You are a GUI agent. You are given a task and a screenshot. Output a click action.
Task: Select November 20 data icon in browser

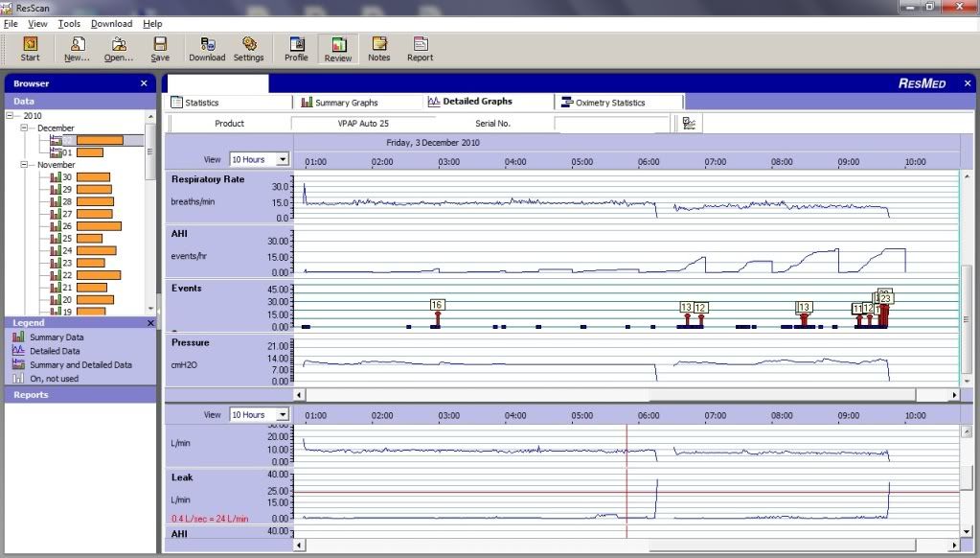click(x=56, y=300)
